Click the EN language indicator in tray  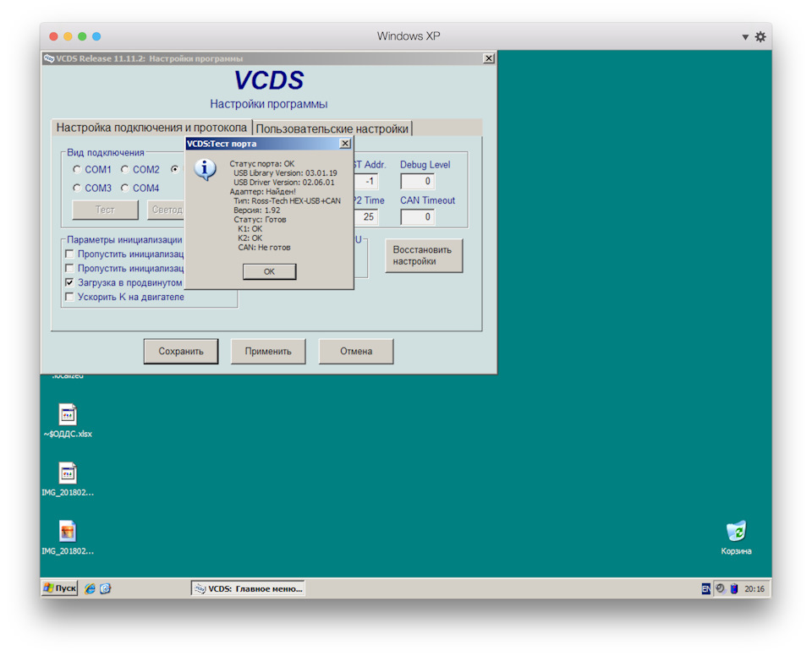[x=705, y=588]
